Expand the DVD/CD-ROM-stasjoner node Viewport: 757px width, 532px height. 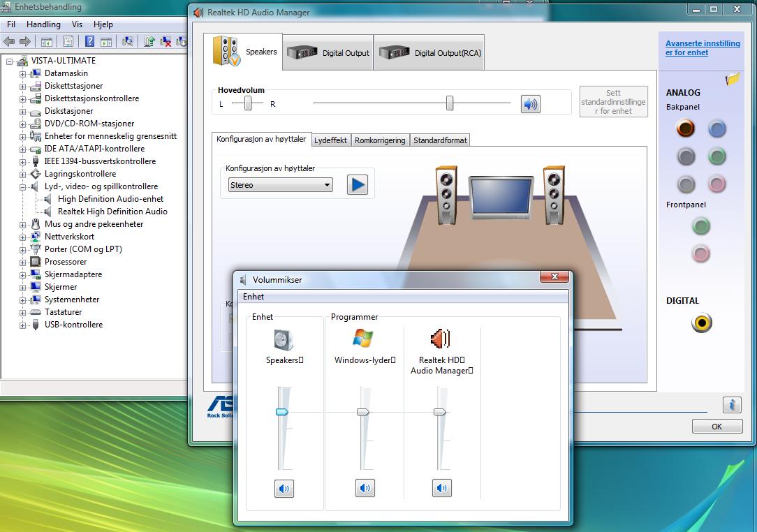click(x=22, y=124)
